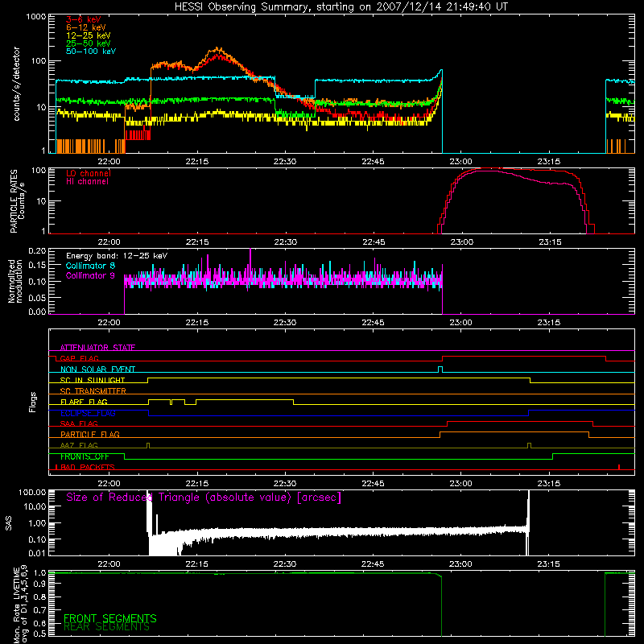
Task: Click the SC_IN_SUNLIGHT flag label
Action: tap(93, 380)
